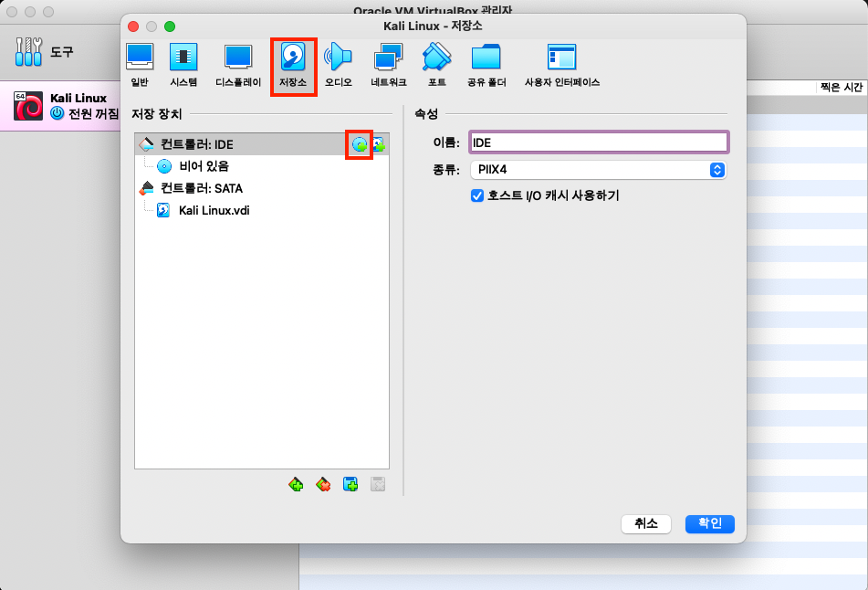Open the 포트 (Ports) settings tab
Screen dimensions: 868x590
pyautogui.click(x=437, y=66)
